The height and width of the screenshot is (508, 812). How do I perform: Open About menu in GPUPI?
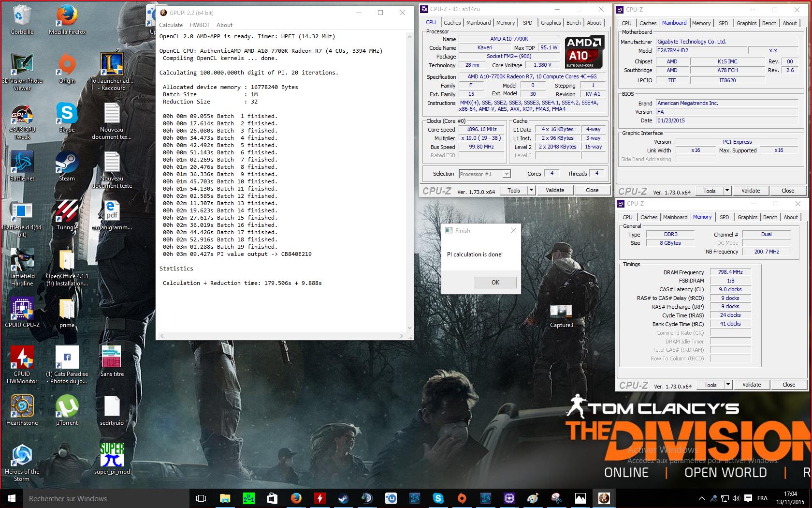coord(224,25)
